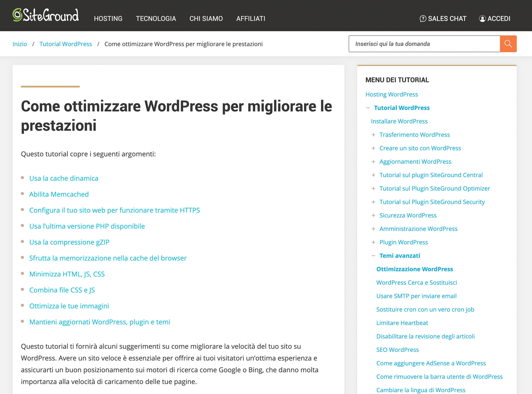Expand Tutorial sul Plugin SiteGround Security
Screen dimensions: 532x394
click(374, 202)
